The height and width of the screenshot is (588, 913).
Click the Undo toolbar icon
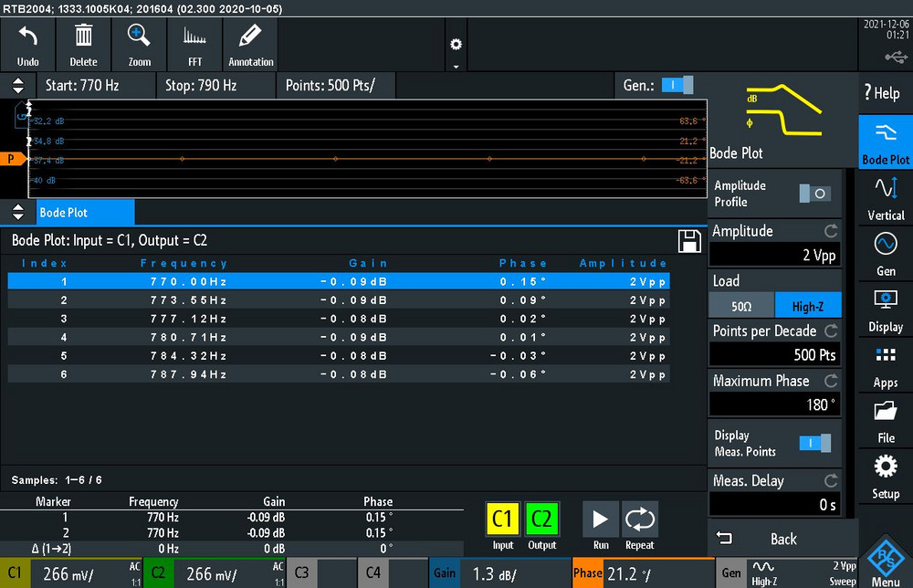click(x=27, y=45)
